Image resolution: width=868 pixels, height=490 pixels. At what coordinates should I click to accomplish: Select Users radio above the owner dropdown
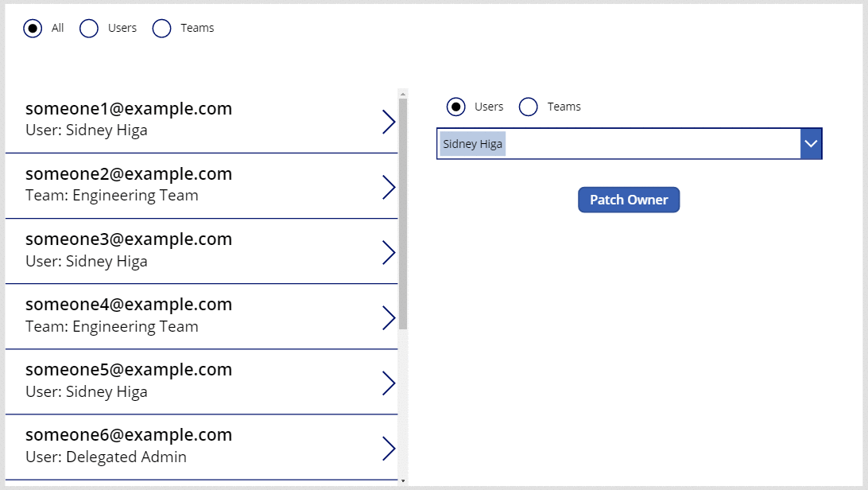pos(456,107)
